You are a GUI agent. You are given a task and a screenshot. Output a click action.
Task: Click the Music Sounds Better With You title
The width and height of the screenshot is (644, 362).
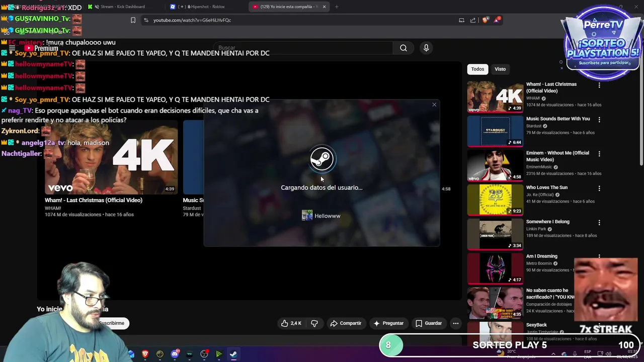coord(558,119)
